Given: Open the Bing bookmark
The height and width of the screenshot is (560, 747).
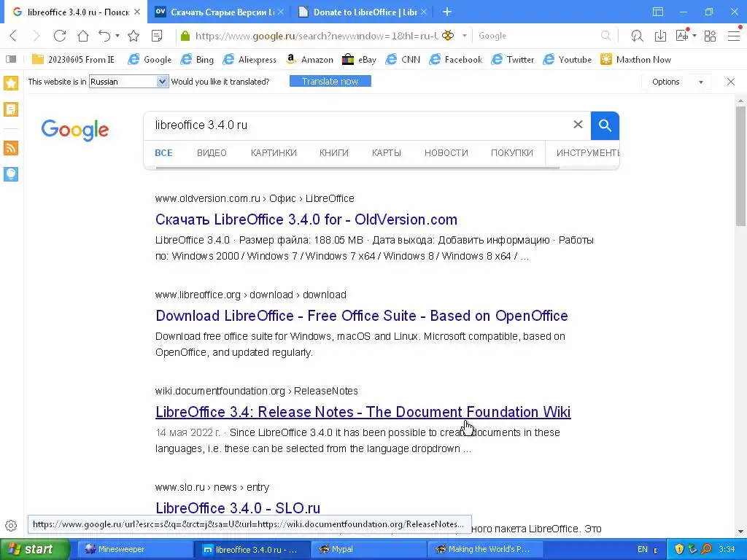Looking at the screenshot, I should tap(197, 60).
